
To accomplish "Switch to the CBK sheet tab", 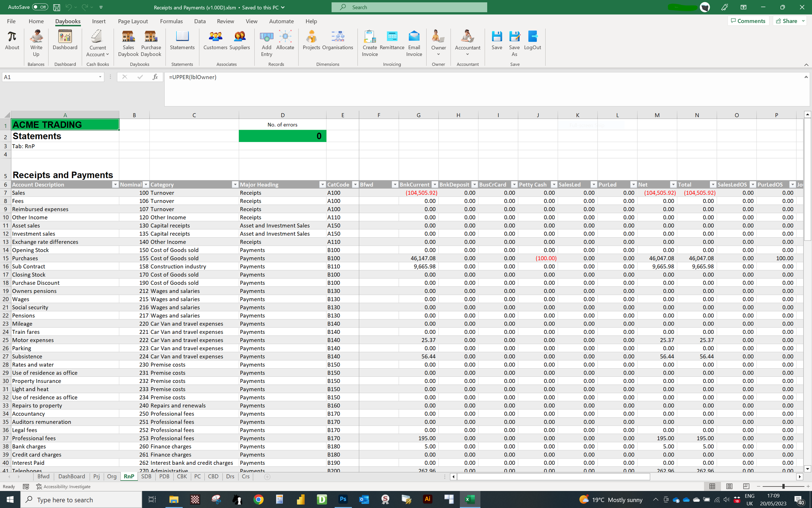I will (182, 476).
